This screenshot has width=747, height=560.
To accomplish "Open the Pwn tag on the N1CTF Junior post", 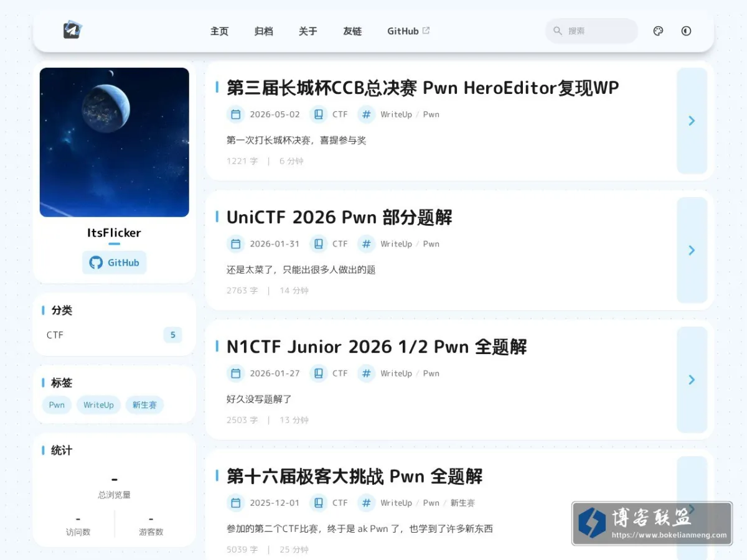I will [431, 373].
